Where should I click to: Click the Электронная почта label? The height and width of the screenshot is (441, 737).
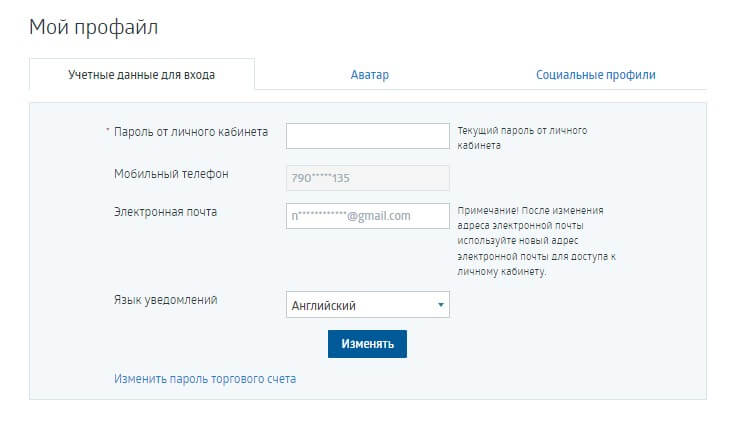[x=165, y=212]
